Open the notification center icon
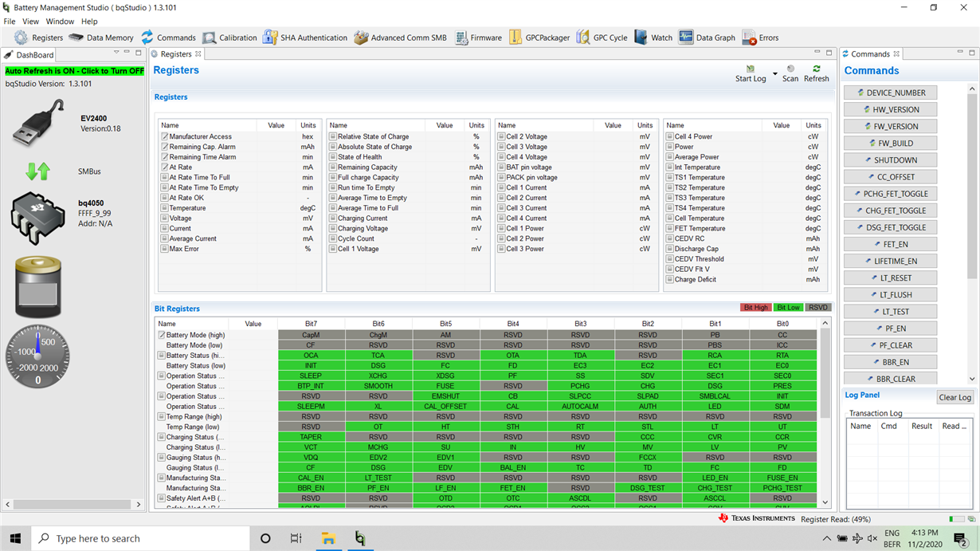Viewport: 980px width, 551px height. coord(962,538)
